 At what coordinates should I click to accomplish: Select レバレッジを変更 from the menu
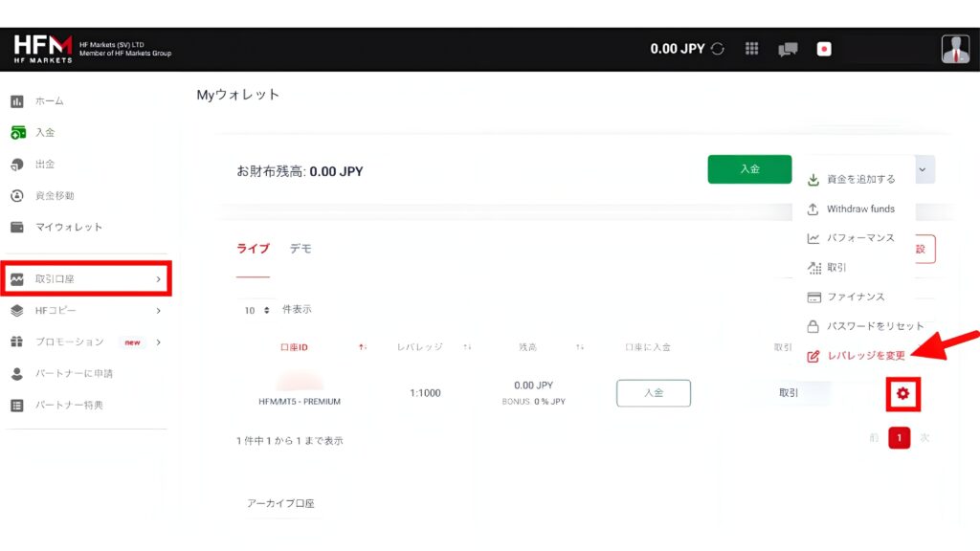(x=865, y=356)
